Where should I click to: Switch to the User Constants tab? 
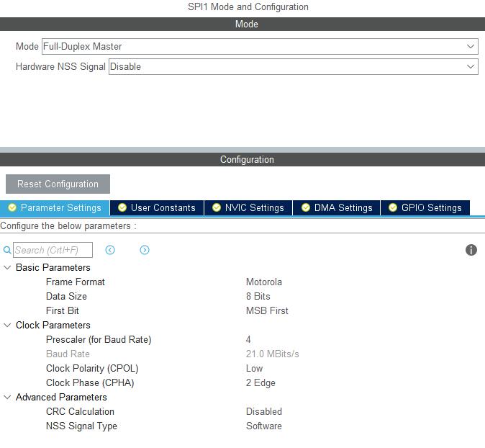pyautogui.click(x=157, y=207)
